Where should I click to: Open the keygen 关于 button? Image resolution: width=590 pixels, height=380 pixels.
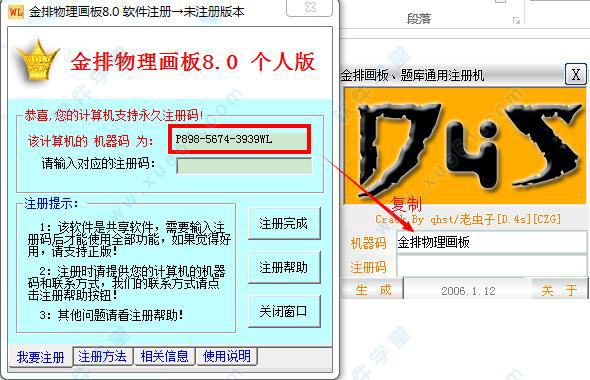point(560,290)
